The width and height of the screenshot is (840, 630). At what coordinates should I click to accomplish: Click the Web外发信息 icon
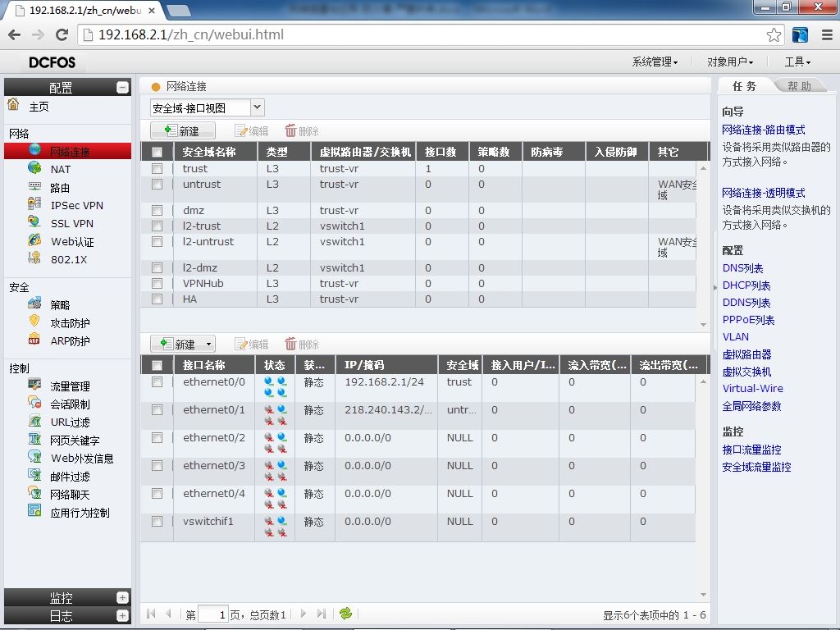tap(34, 457)
